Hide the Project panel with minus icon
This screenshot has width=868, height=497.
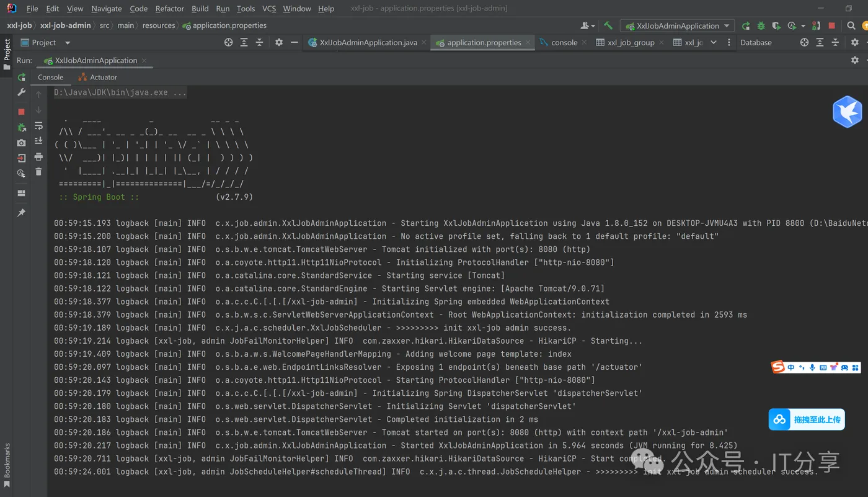pos(294,42)
